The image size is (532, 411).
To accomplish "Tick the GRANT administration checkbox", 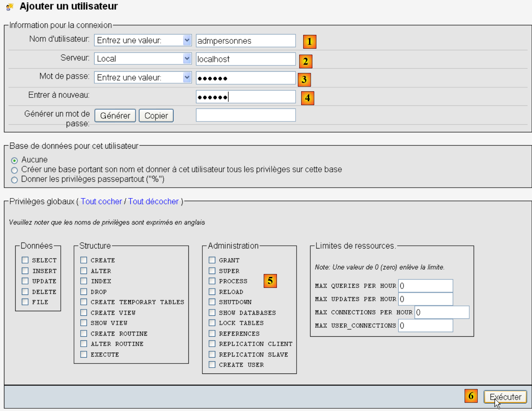I will point(212,260).
